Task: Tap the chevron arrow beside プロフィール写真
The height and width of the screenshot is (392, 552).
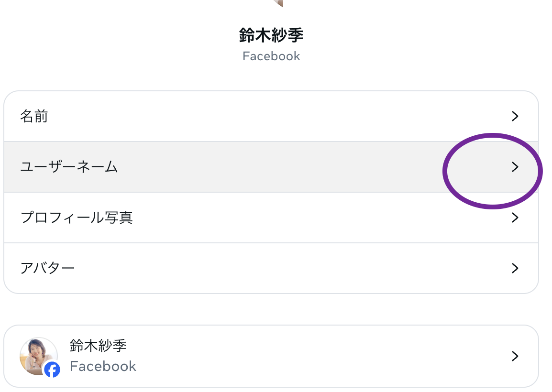Action: click(515, 218)
